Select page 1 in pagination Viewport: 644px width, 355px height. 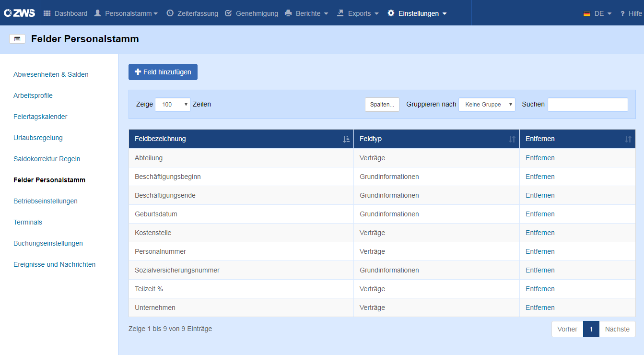tap(591, 329)
